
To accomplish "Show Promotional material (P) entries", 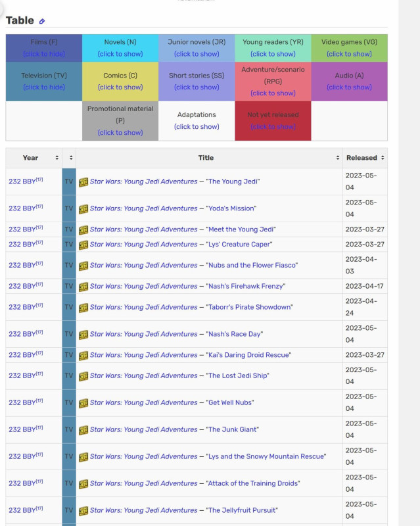I will point(120,133).
